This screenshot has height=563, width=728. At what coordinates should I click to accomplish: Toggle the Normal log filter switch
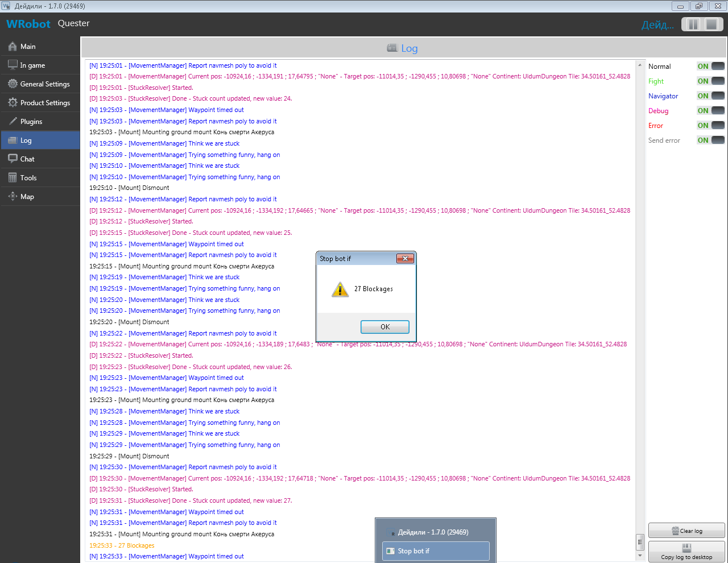click(x=711, y=66)
